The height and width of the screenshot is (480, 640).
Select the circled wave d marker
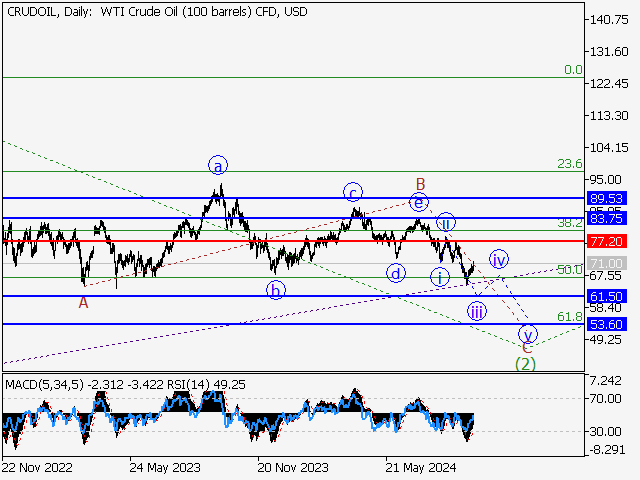pos(397,273)
